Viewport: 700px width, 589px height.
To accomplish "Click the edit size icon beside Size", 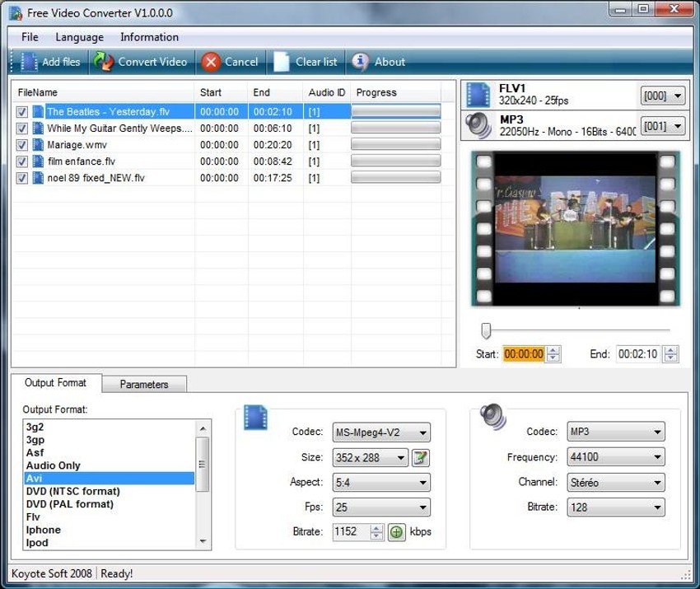I will pyautogui.click(x=421, y=458).
